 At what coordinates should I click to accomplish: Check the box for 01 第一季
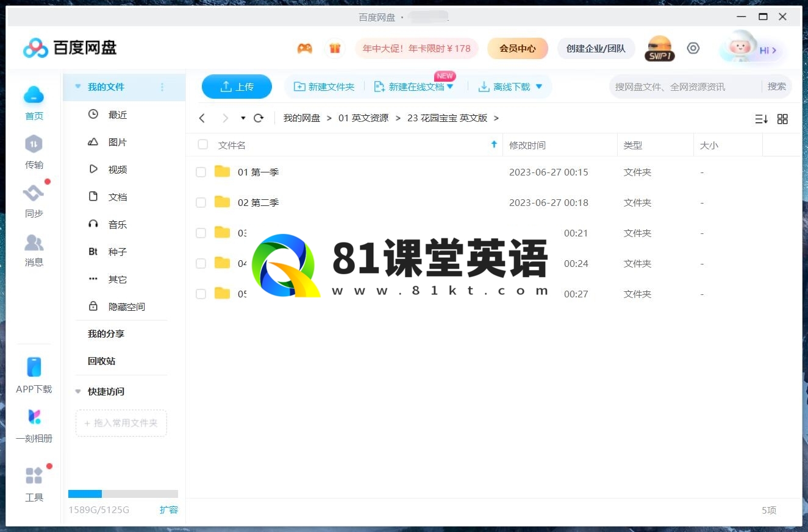pyautogui.click(x=201, y=172)
